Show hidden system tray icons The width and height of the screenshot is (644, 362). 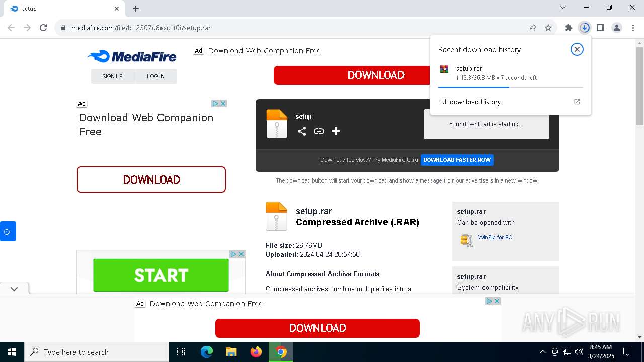pyautogui.click(x=542, y=352)
